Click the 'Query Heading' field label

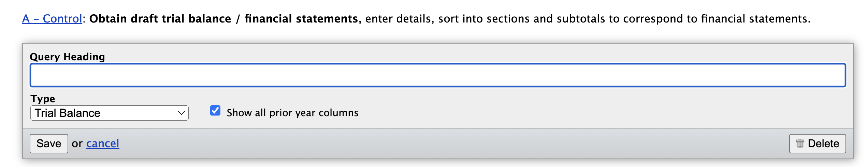coord(67,57)
